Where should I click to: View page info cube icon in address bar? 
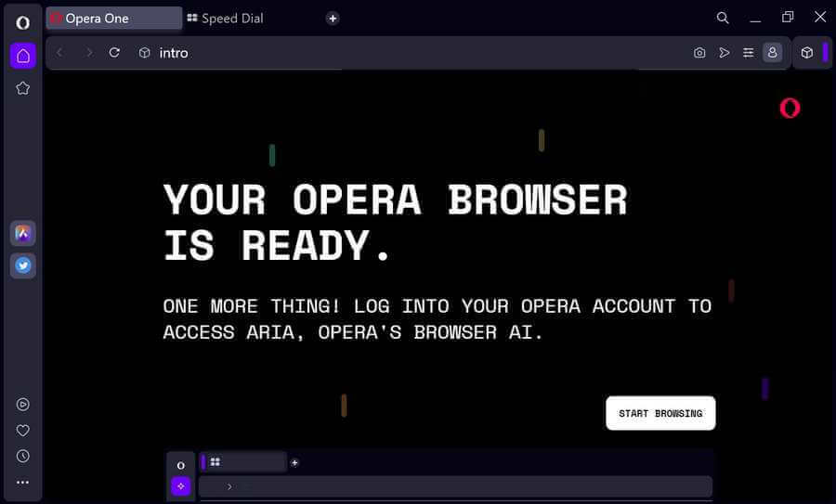point(145,53)
